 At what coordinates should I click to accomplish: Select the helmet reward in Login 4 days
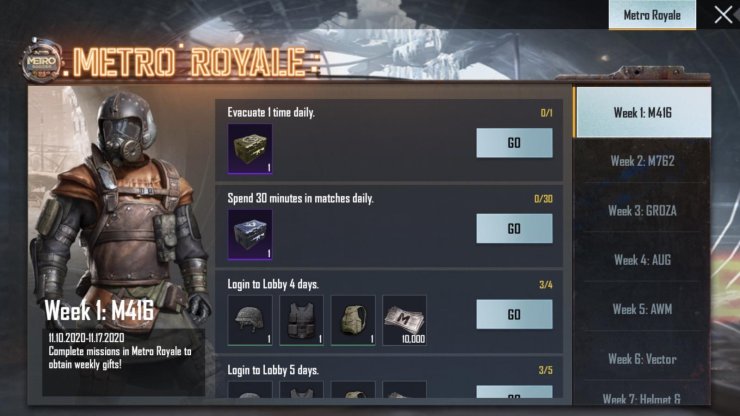point(250,321)
